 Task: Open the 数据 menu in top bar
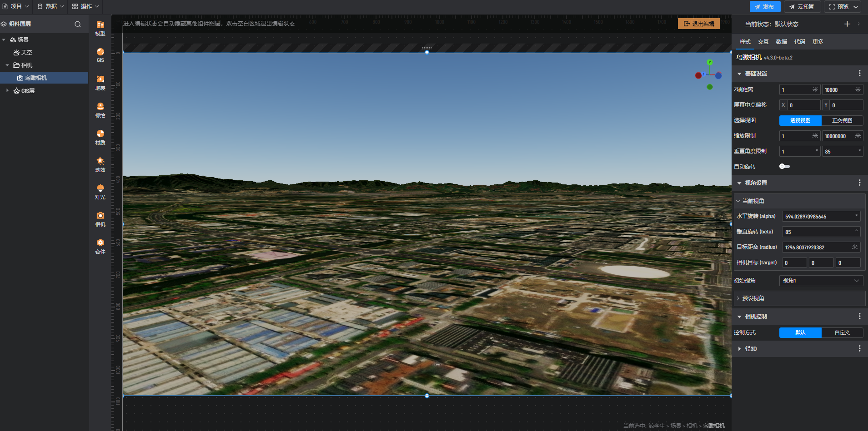click(x=50, y=6)
